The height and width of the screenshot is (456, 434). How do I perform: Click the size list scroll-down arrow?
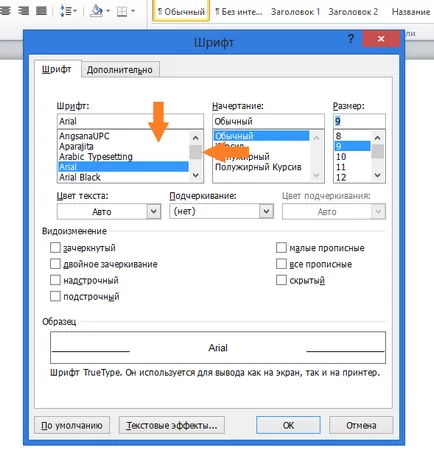[x=378, y=175]
